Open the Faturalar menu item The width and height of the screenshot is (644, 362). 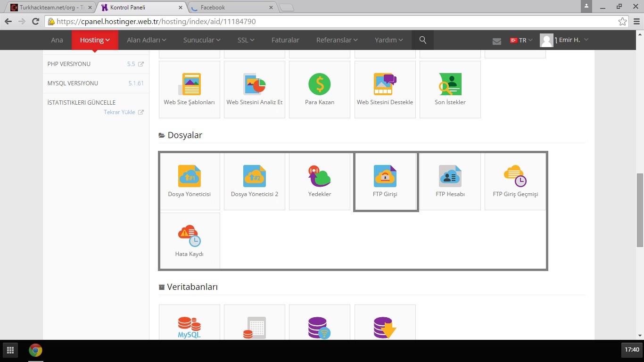(x=285, y=40)
